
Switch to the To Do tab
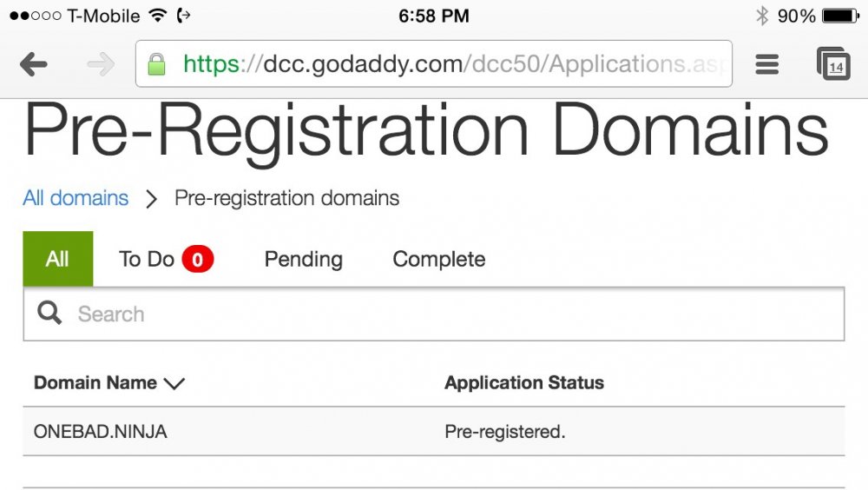click(147, 259)
